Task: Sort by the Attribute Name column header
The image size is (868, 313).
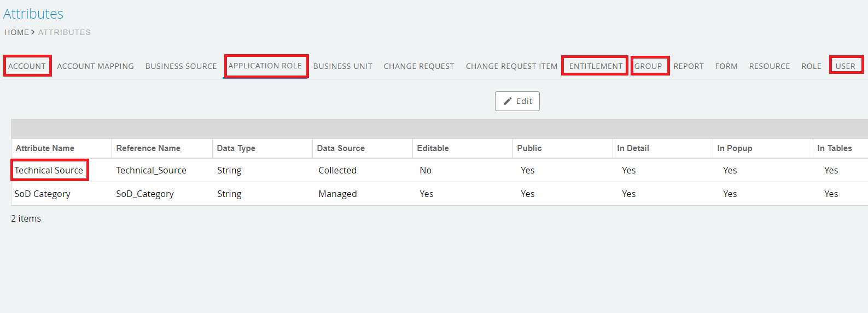Action: [45, 148]
